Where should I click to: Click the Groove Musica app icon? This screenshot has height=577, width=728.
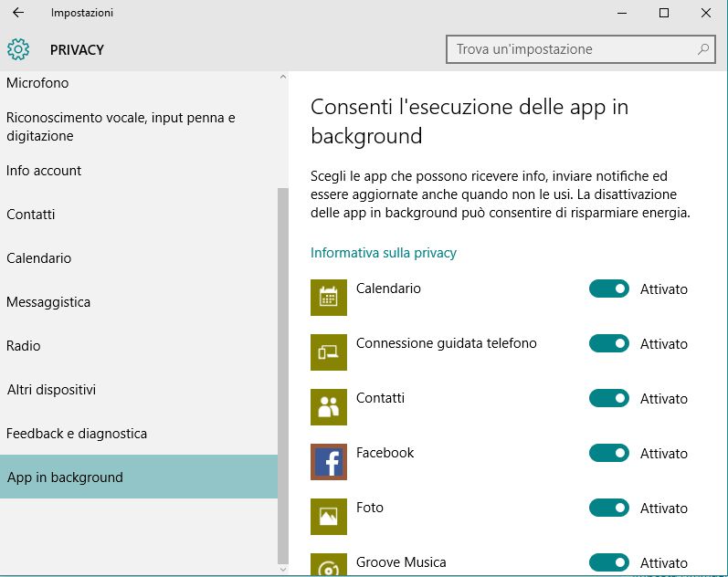click(329, 565)
